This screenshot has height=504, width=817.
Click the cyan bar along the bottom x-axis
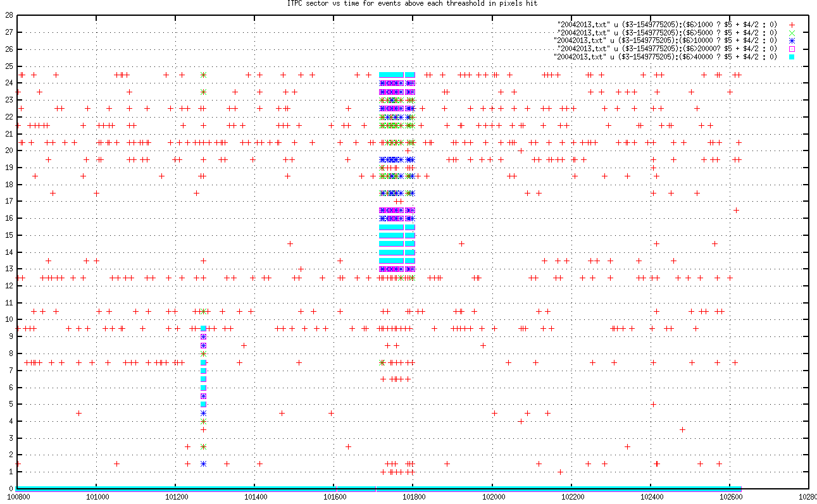tap(379, 488)
